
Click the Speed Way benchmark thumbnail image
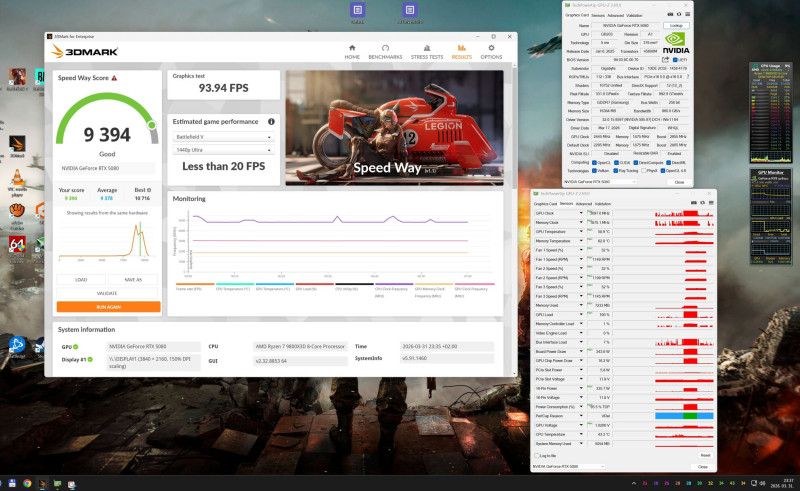(394, 128)
